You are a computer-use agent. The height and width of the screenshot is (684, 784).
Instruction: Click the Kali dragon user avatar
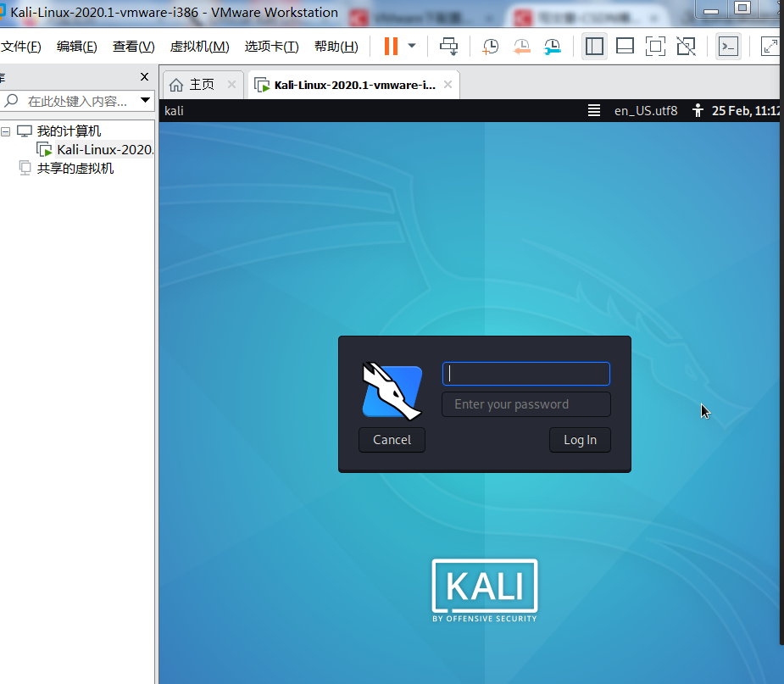(392, 391)
